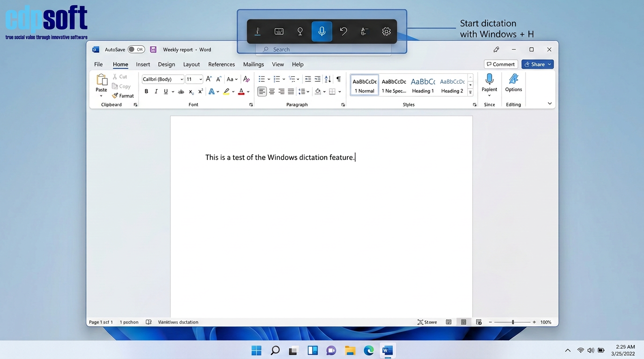Open the Share button dropdown
Image resolution: width=644 pixels, height=359 pixels.
(549, 65)
